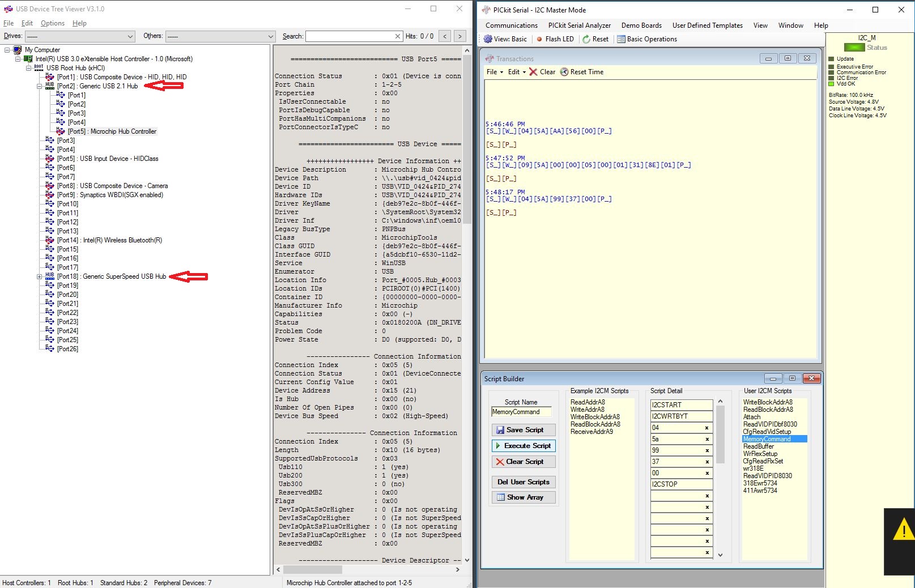
Task: Remove the 04 row in Script Detail
Action: (707, 428)
